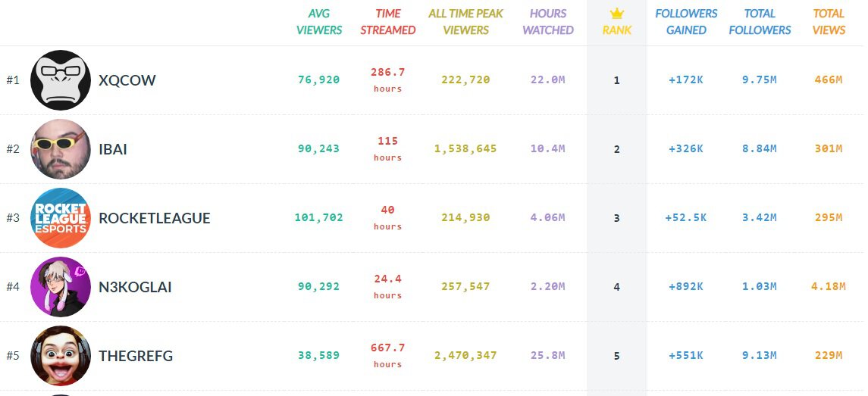
Task: Sort by Avg Viewers column
Action: [319, 22]
